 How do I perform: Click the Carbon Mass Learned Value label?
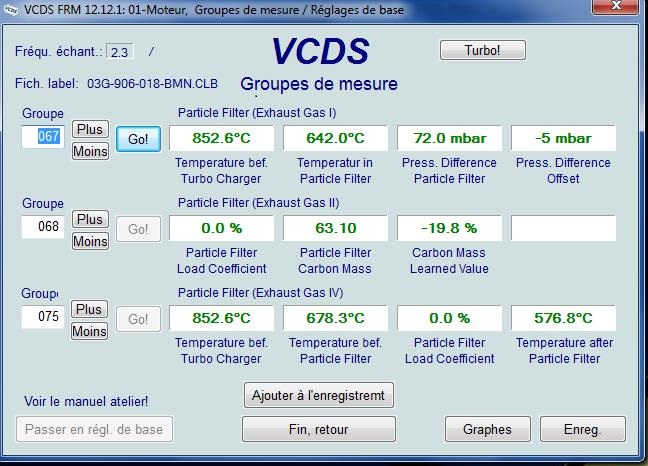[449, 261]
